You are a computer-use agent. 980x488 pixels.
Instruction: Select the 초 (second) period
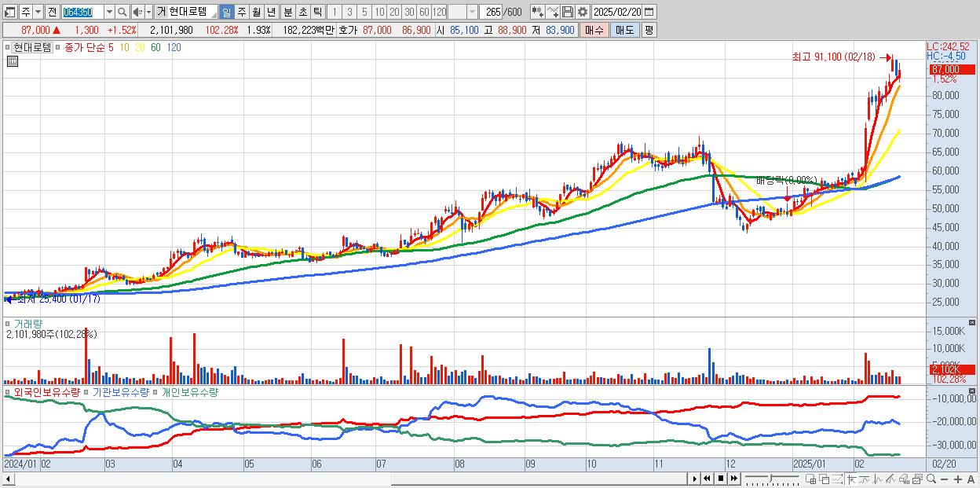coord(302,12)
